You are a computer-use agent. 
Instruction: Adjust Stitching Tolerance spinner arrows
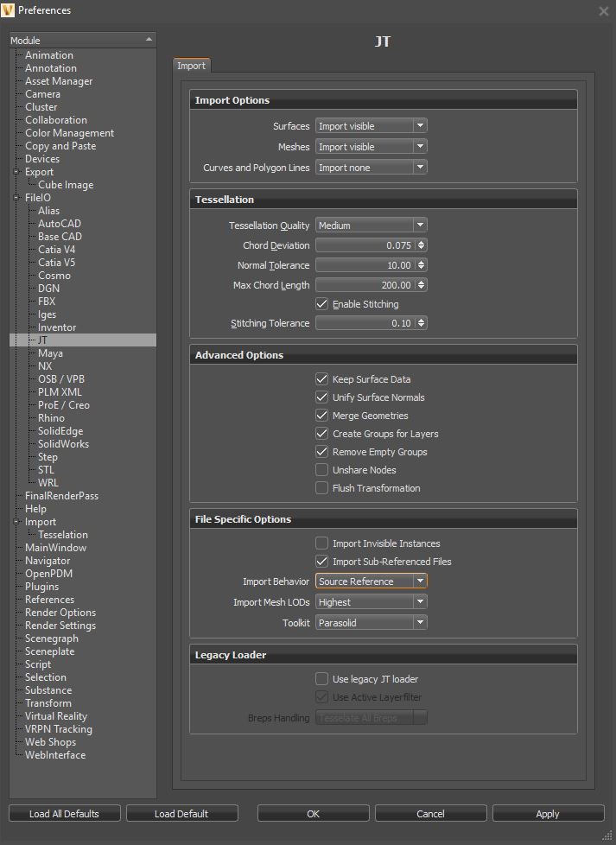click(422, 323)
